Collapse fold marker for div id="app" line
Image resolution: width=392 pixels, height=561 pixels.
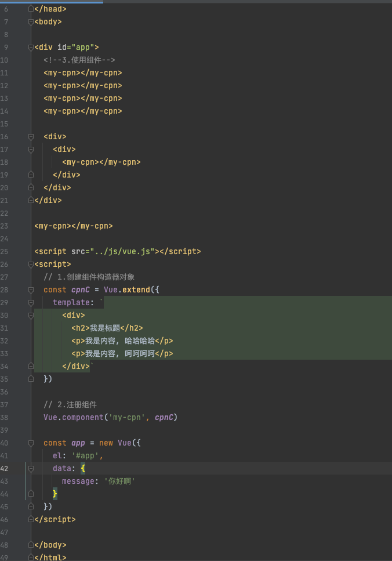[31, 47]
